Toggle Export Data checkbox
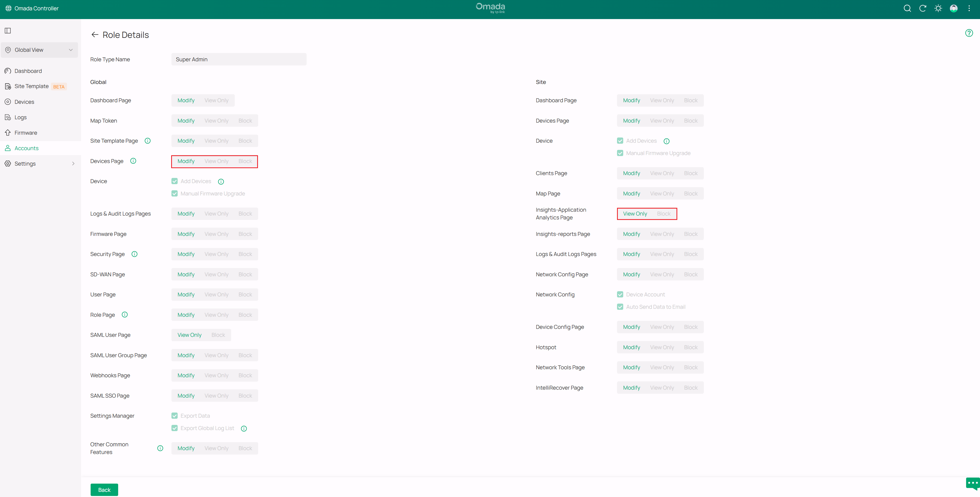This screenshot has width=980, height=497. pyautogui.click(x=175, y=416)
